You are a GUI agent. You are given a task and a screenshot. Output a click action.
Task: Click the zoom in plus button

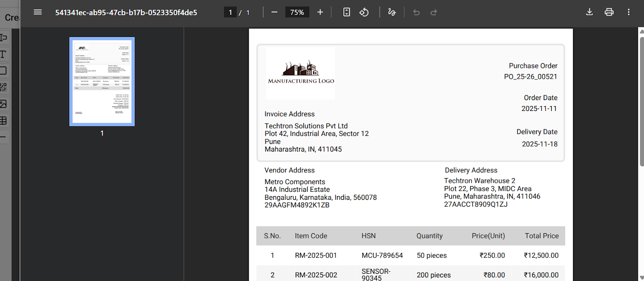[320, 12]
